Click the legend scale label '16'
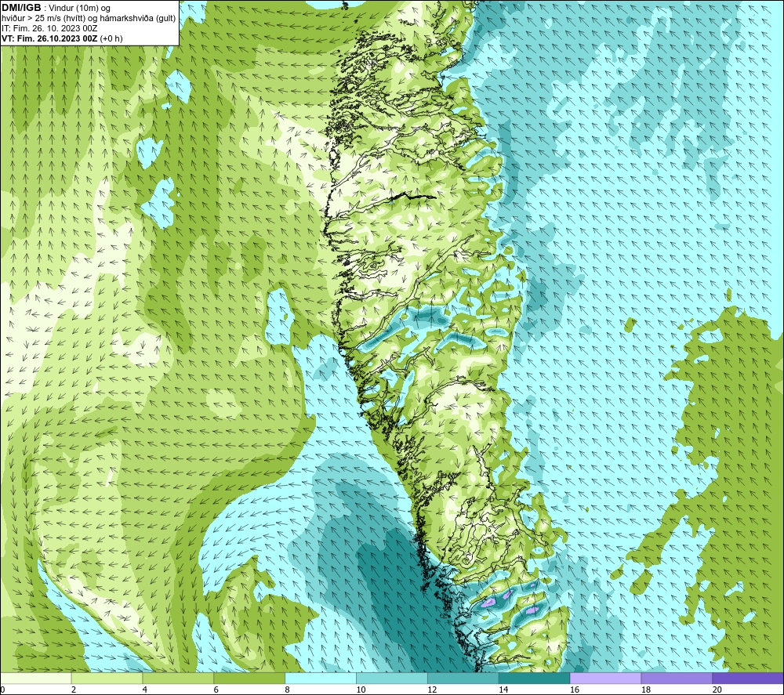Image resolution: width=784 pixels, height=695 pixels. (575, 690)
